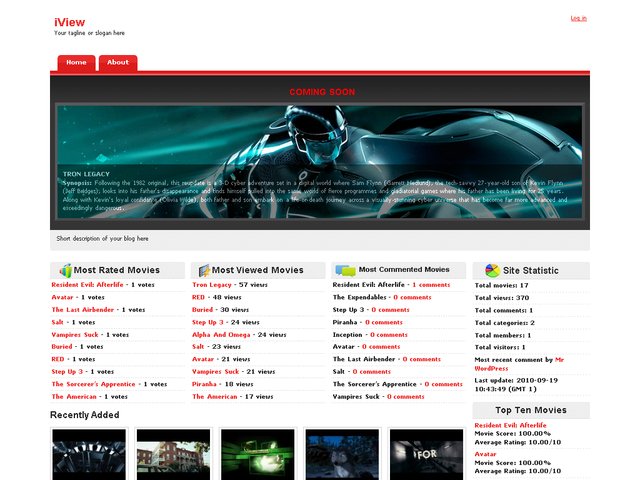Click the Total members: 1 statistic
The width and height of the screenshot is (640, 480).
[x=503, y=335]
